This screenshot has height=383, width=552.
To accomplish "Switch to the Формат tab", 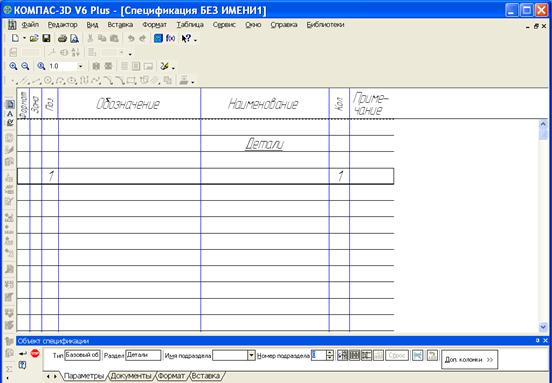I will (170, 376).
